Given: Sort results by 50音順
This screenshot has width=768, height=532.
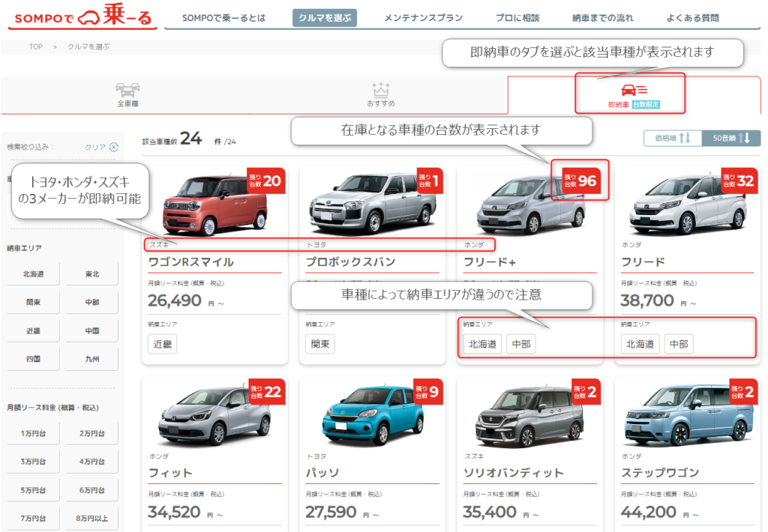Looking at the screenshot, I should tap(731, 138).
